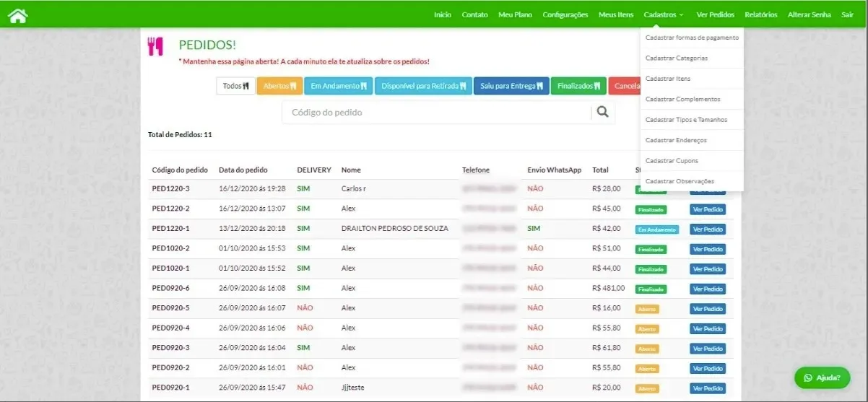
Task: Click Sair to log out
Action: point(847,14)
